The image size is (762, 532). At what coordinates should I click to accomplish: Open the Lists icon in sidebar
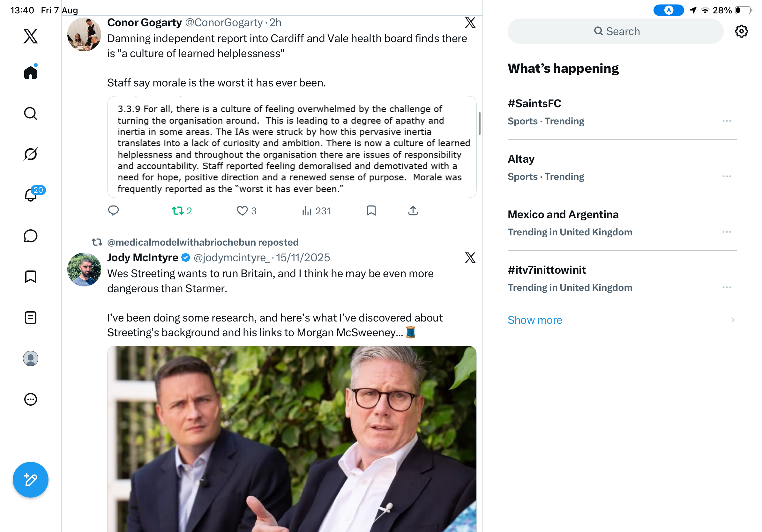(31, 317)
